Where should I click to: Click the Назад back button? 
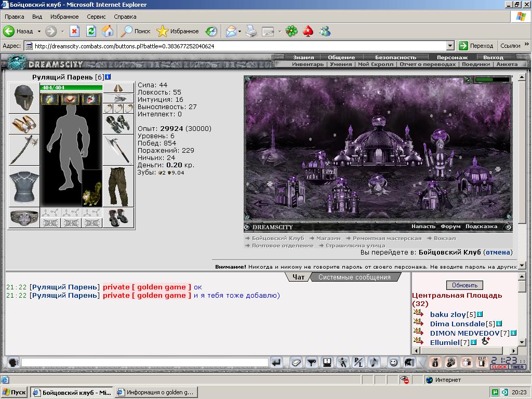[x=19, y=31]
